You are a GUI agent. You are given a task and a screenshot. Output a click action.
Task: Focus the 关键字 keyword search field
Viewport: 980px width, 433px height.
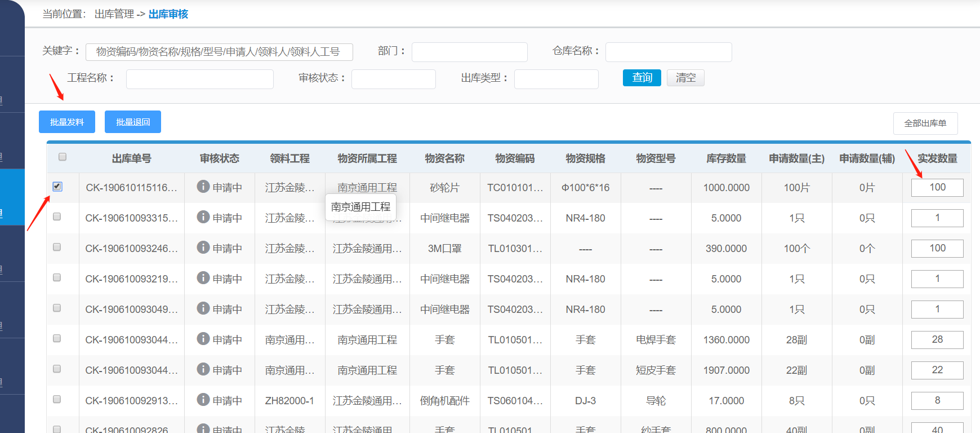[x=219, y=52]
